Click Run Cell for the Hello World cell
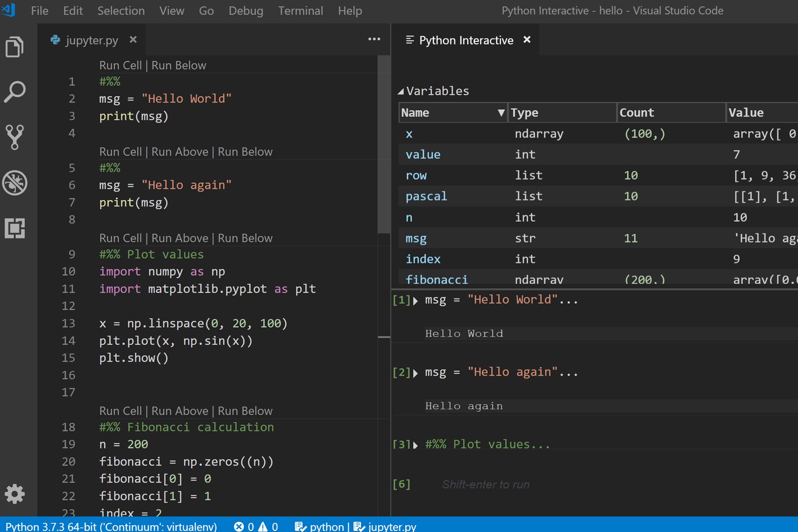798x532 pixels. click(121, 65)
